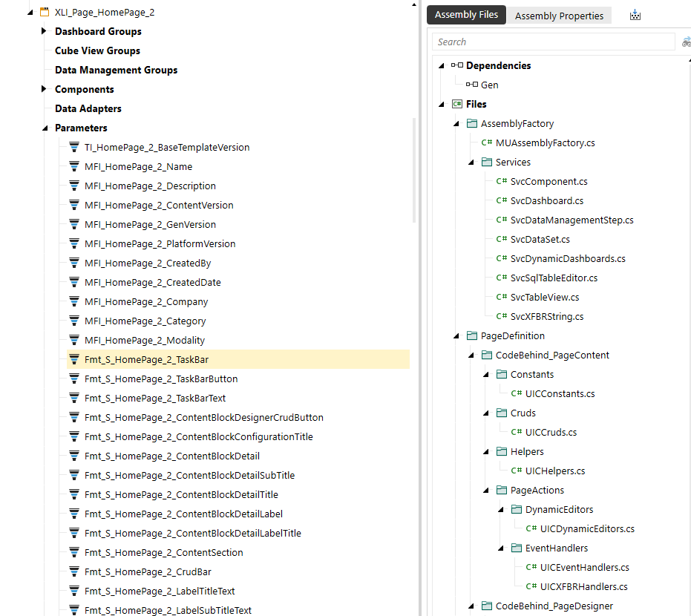Click the C# icon next to UICConstants.cs
Image resolution: width=691 pixels, height=616 pixels.
coord(517,393)
